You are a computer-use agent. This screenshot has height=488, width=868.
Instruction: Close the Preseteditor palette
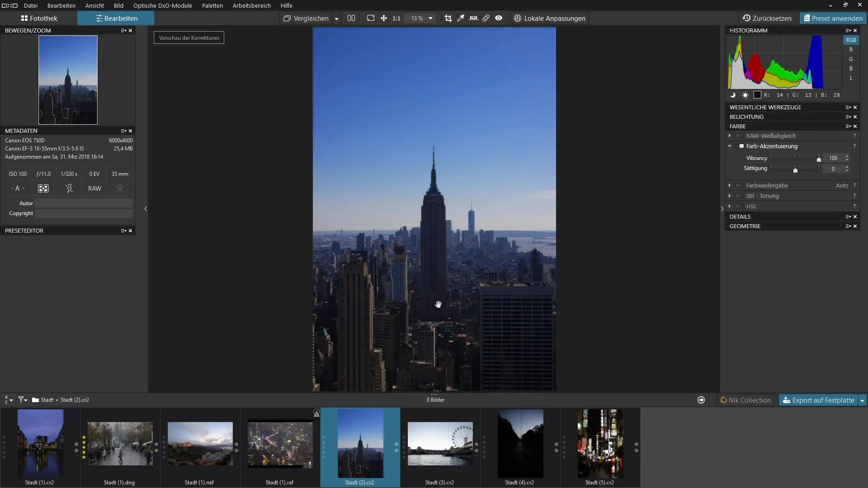point(131,231)
